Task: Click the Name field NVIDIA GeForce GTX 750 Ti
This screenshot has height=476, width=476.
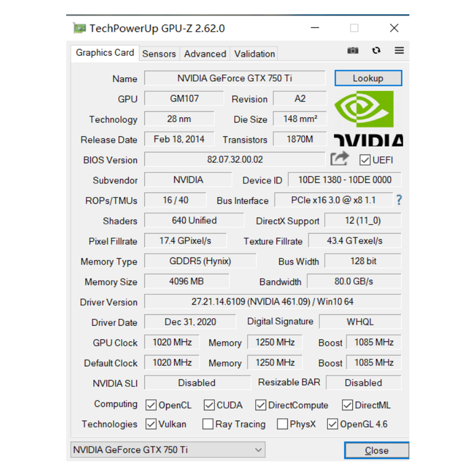Action: (x=235, y=79)
